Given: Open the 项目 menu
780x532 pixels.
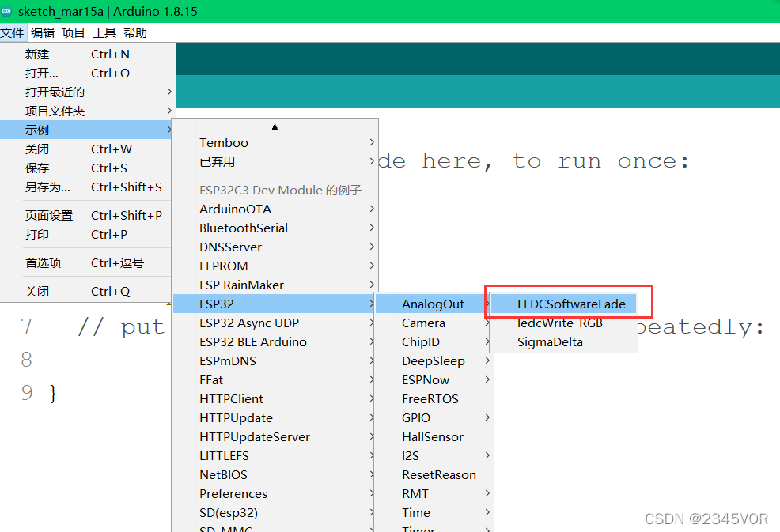Looking at the screenshot, I should pos(74,33).
